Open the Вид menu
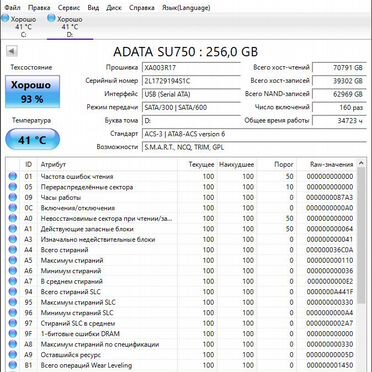 coord(93,7)
